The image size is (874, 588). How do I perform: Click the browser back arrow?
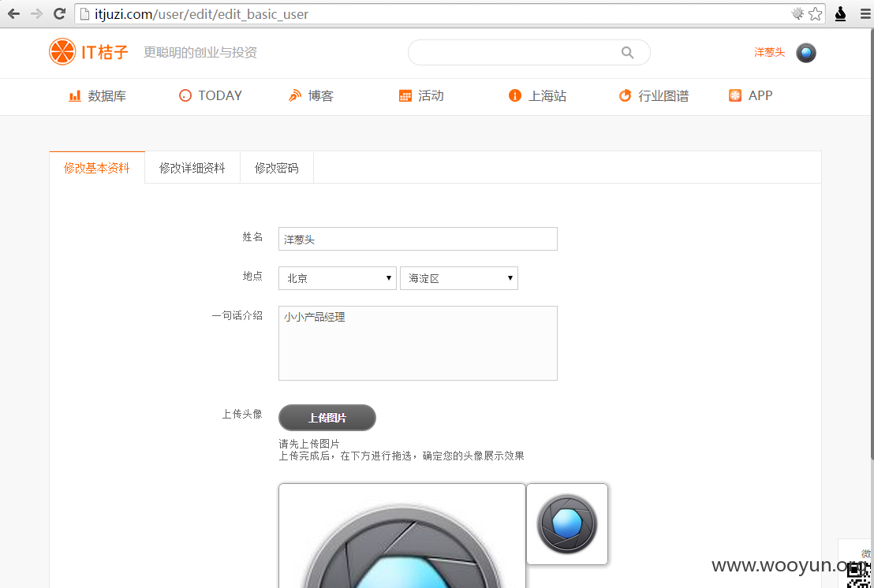pos(13,14)
